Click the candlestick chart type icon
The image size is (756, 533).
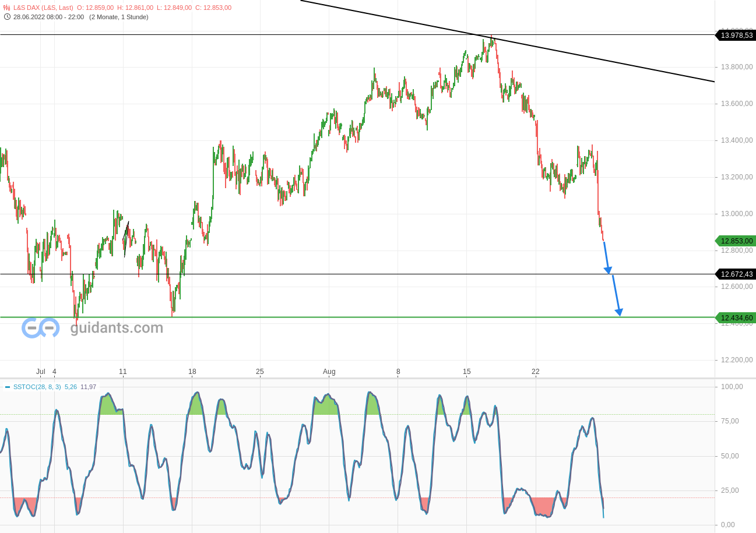tap(5, 8)
